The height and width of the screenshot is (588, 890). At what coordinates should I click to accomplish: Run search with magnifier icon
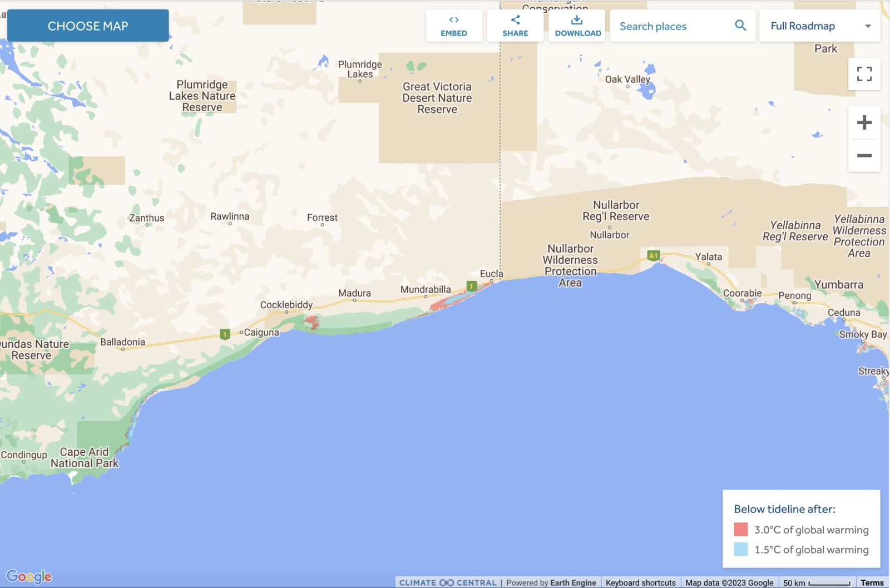[x=740, y=26]
